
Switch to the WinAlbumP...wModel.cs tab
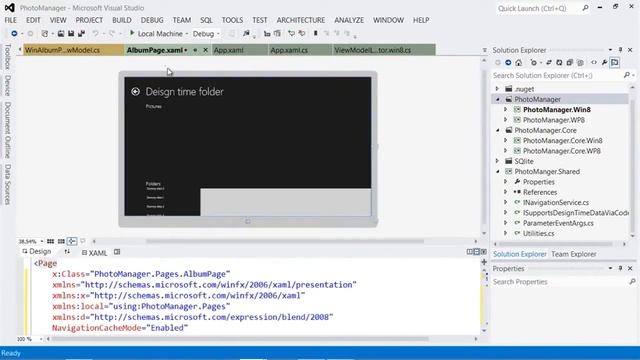(73, 50)
